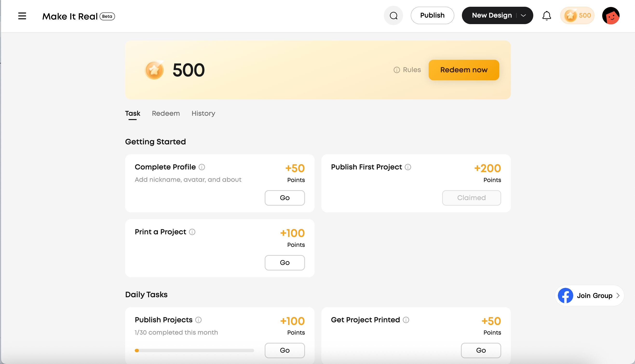Expand the Join Group chevron
This screenshot has height=364, width=635.
[618, 296]
